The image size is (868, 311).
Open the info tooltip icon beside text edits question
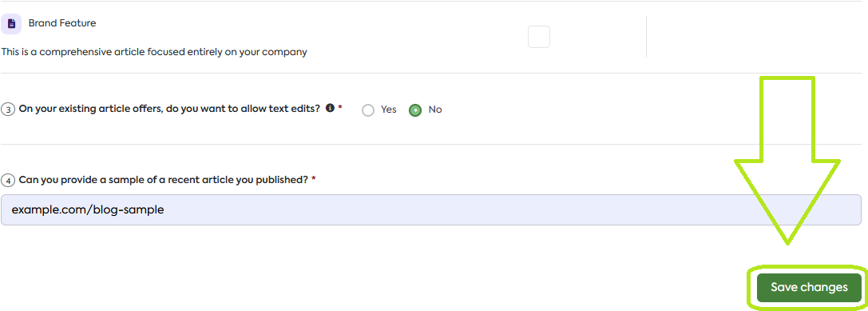coord(330,108)
